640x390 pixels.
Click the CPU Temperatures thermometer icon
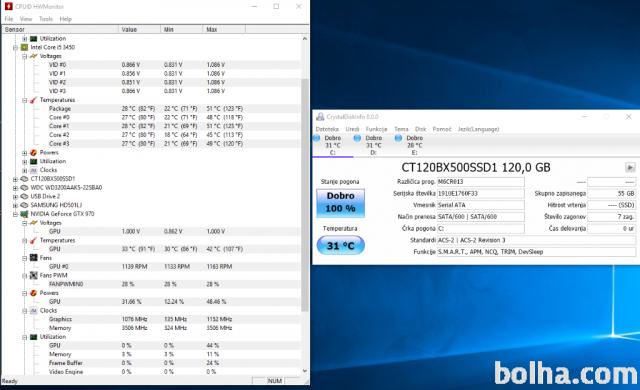33,100
